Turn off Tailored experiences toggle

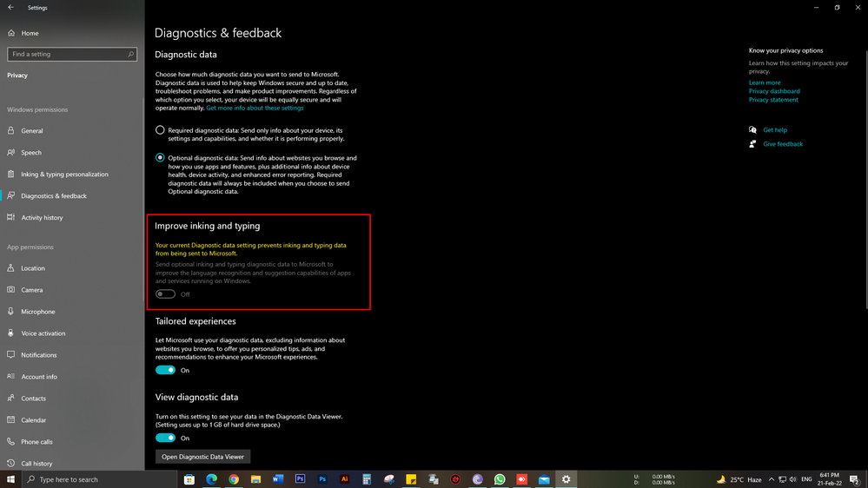click(x=165, y=370)
